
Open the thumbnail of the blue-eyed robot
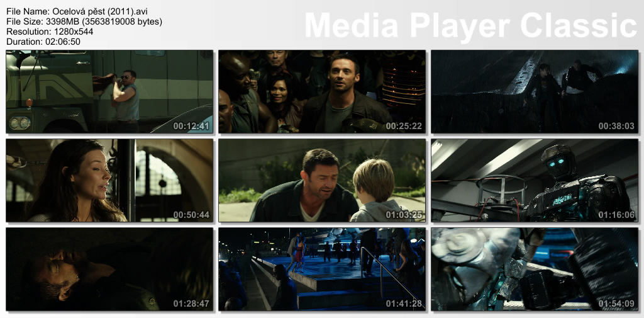535,180
